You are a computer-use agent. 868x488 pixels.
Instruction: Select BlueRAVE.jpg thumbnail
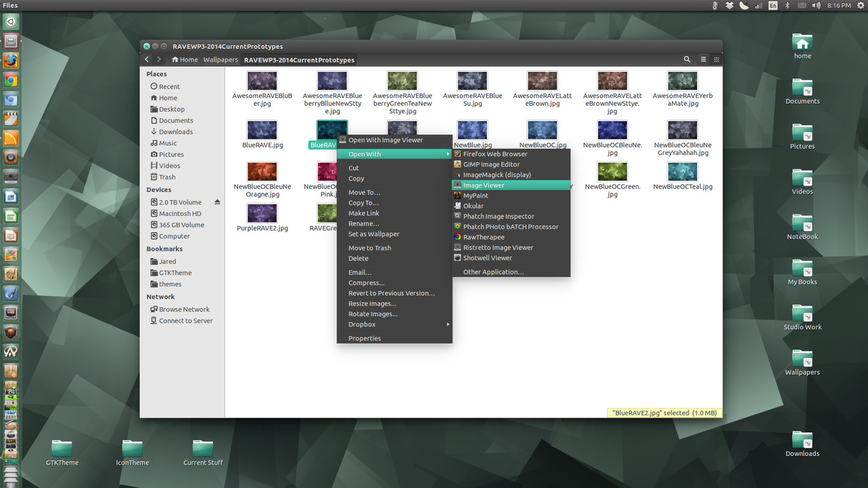[x=262, y=130]
